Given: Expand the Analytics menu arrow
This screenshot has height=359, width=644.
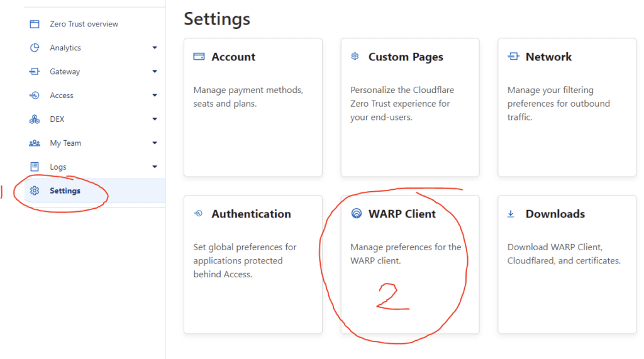Looking at the screenshot, I should [155, 48].
